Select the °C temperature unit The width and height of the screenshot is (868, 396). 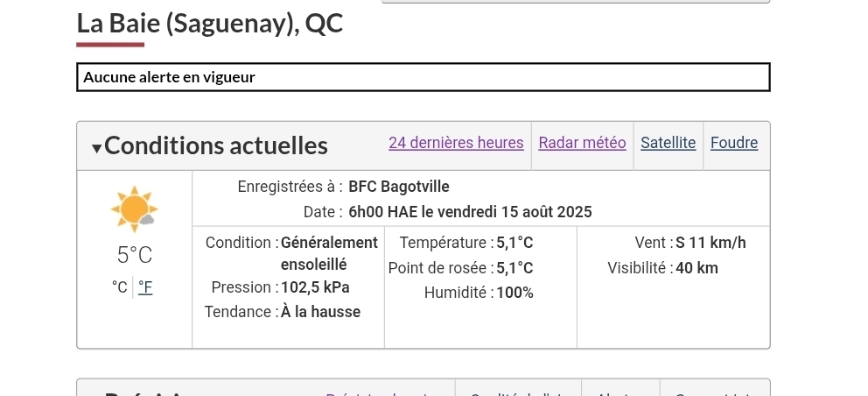[120, 287]
